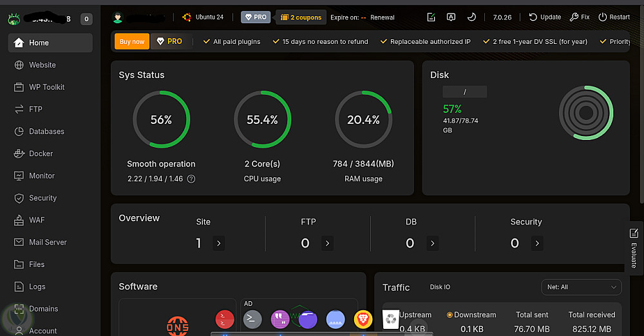
Task: Click the 57% disk usage text
Action: (452, 109)
